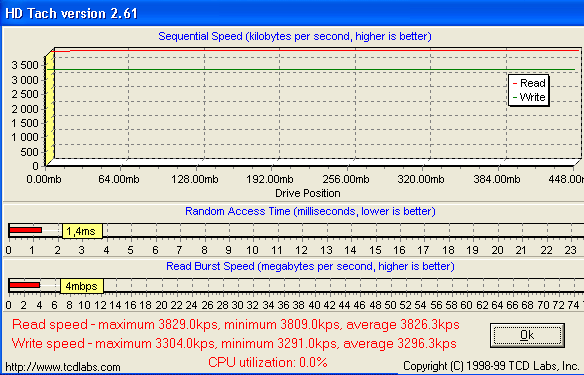
Task: Click the Write speed results line
Action: pyautogui.click(x=234, y=343)
